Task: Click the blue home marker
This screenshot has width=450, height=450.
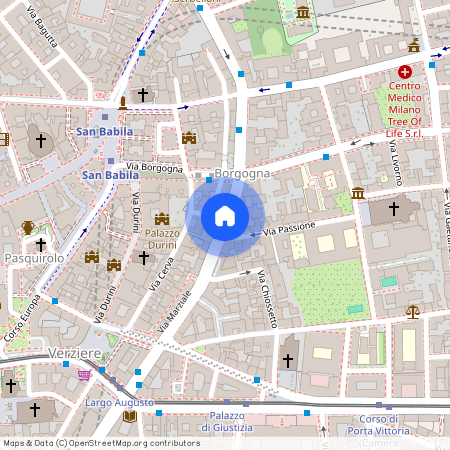Action: click(225, 217)
